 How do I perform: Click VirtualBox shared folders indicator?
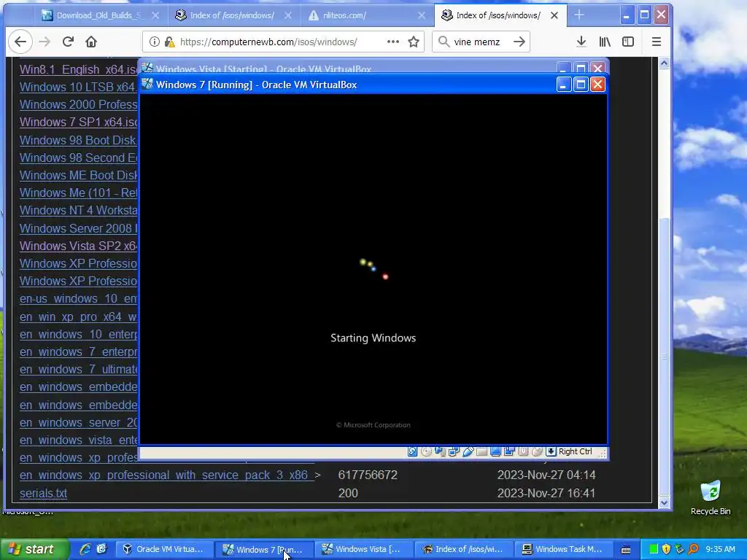(481, 452)
